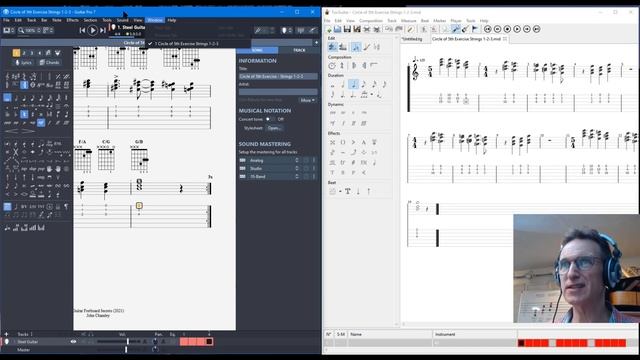Screen dimensions: 640x360
Task: Toggle power of Studio mastering effect
Action: (x=307, y=169)
